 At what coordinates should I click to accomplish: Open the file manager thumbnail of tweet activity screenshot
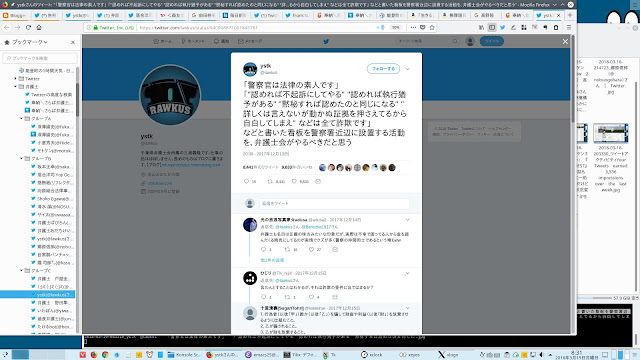click(x=610, y=133)
